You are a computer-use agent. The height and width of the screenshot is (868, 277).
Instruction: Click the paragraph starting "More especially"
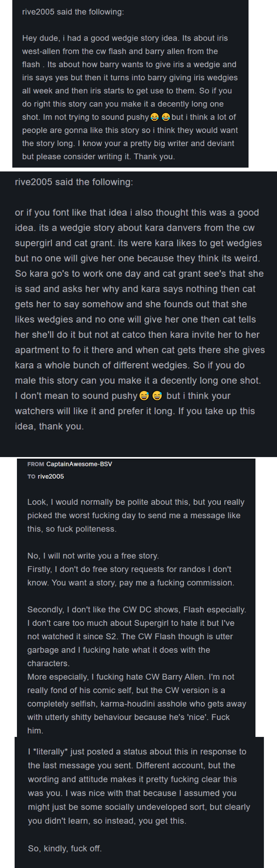[137, 704]
